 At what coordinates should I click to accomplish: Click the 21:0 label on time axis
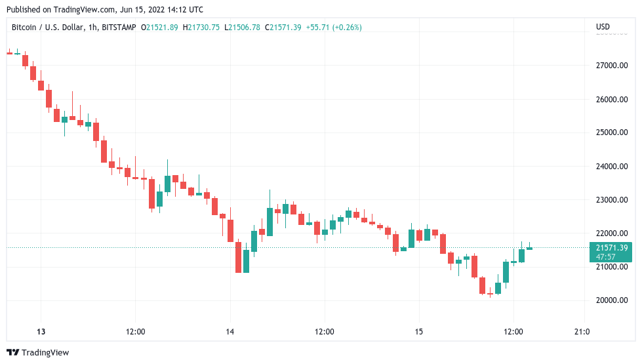[582, 331]
